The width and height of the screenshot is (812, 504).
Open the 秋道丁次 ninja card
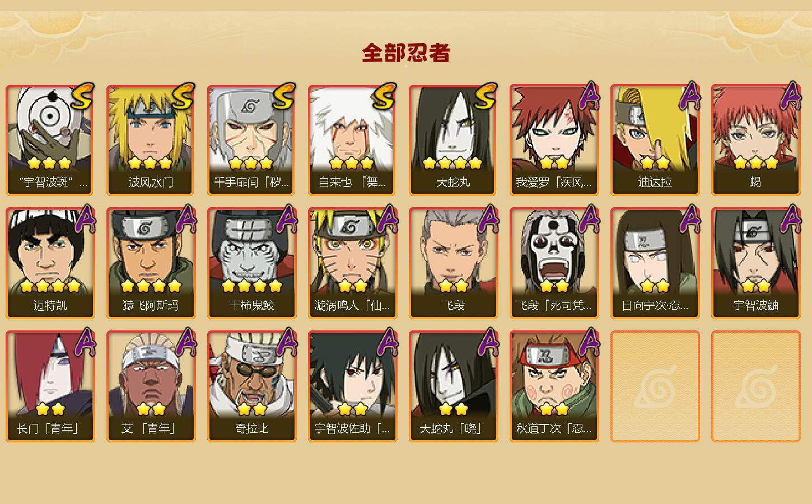tap(554, 386)
